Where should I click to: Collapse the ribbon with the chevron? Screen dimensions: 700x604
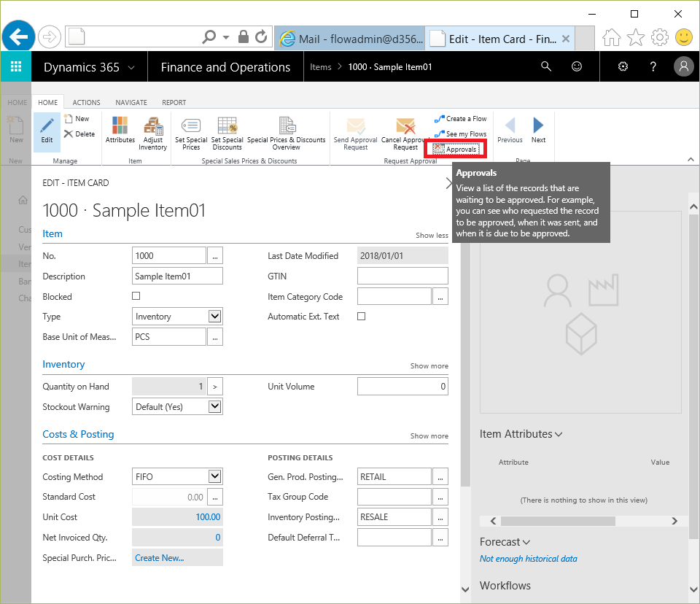691,160
